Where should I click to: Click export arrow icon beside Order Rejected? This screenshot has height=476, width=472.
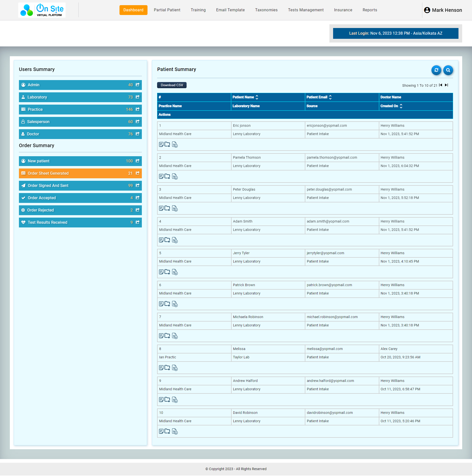click(138, 210)
